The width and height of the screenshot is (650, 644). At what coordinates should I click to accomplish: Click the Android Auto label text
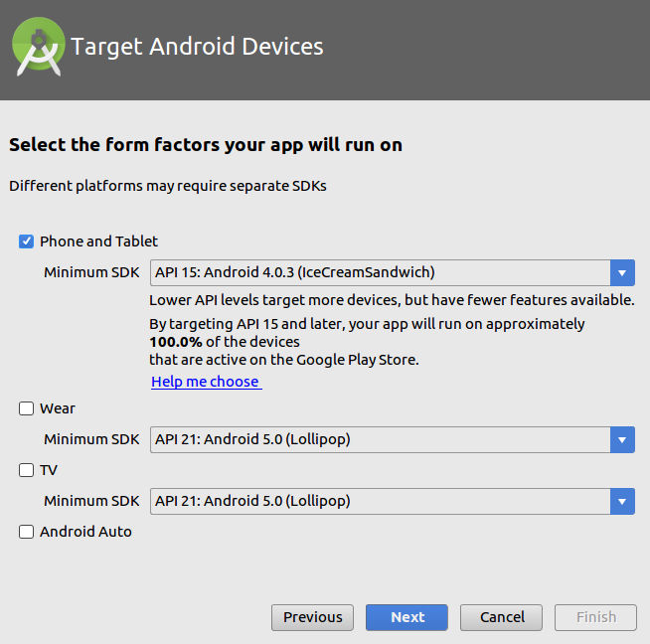tap(85, 532)
